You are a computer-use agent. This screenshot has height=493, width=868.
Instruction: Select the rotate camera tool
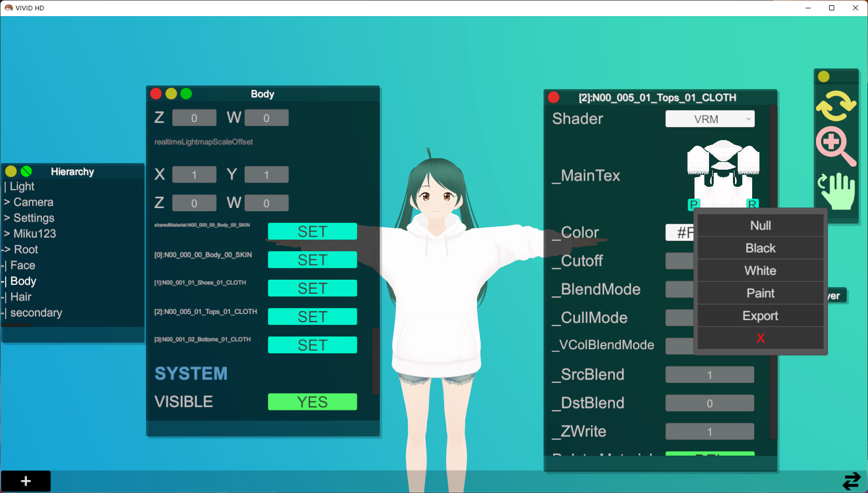(836, 106)
